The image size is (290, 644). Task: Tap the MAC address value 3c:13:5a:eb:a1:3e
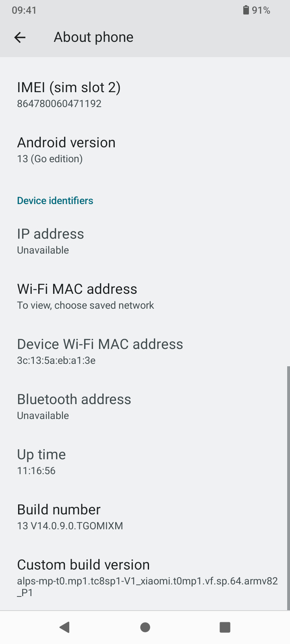coord(56,360)
